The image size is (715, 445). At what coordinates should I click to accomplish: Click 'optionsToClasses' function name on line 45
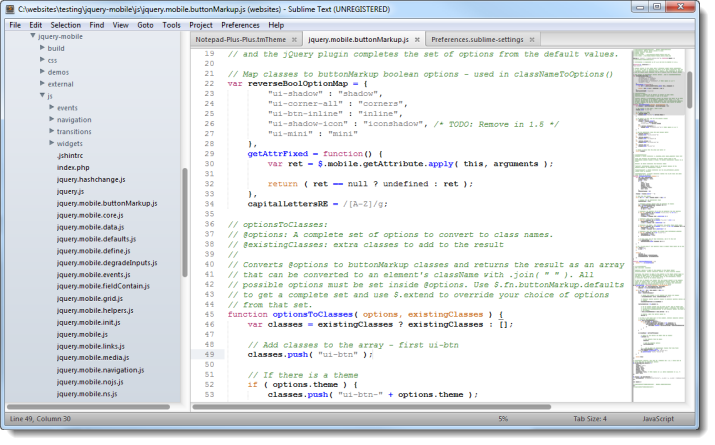pos(313,314)
